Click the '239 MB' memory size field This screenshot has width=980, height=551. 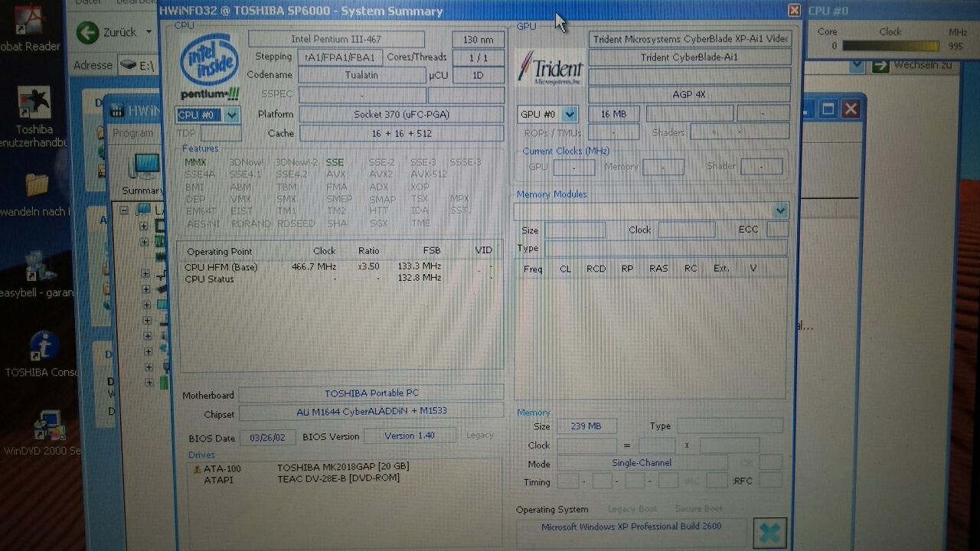click(586, 426)
